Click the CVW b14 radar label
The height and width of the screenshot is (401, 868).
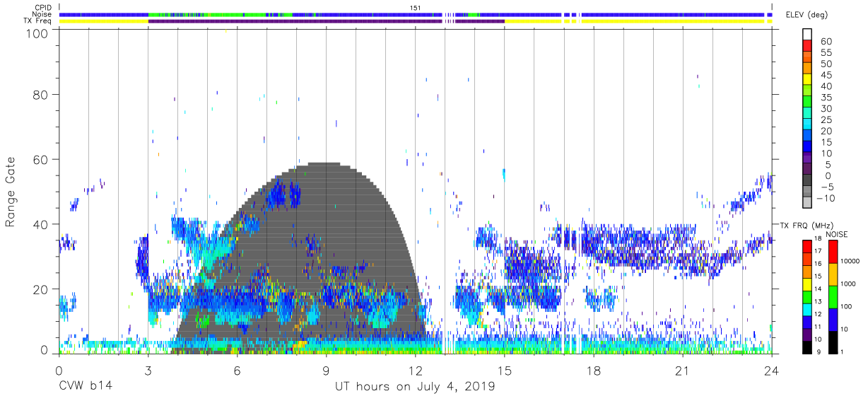(x=86, y=386)
